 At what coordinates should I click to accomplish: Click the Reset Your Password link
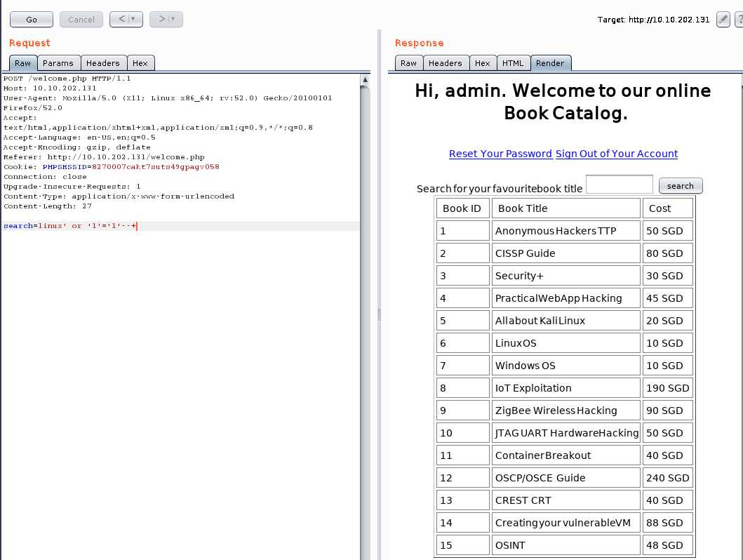[x=500, y=154]
